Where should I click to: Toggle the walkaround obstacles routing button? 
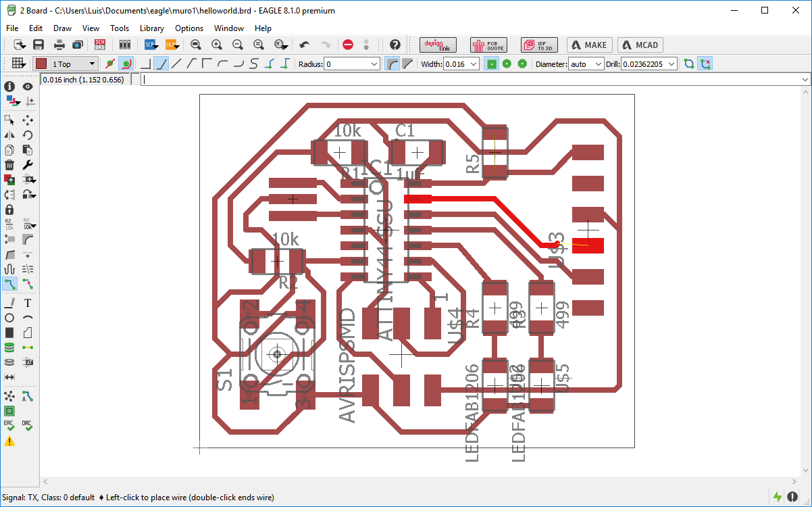pyautogui.click(x=126, y=64)
